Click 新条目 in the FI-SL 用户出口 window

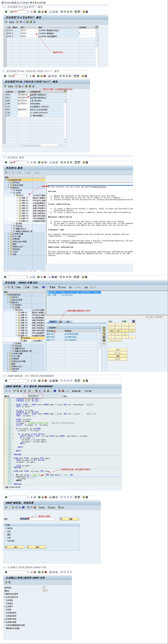[11, 86]
